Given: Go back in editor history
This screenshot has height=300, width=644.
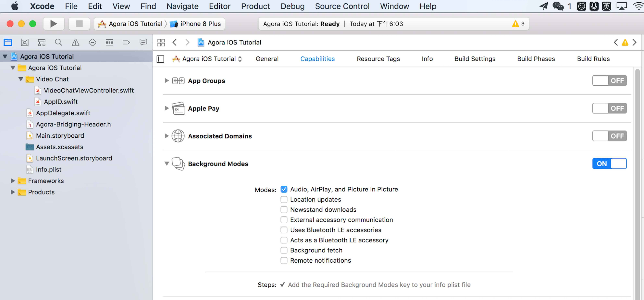Looking at the screenshot, I should click(x=174, y=42).
